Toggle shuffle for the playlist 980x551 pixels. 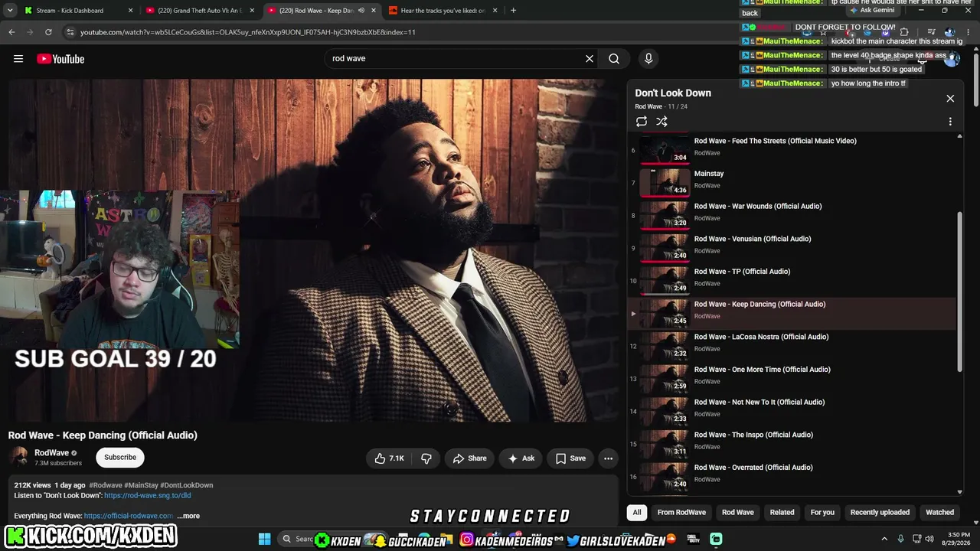(x=661, y=122)
